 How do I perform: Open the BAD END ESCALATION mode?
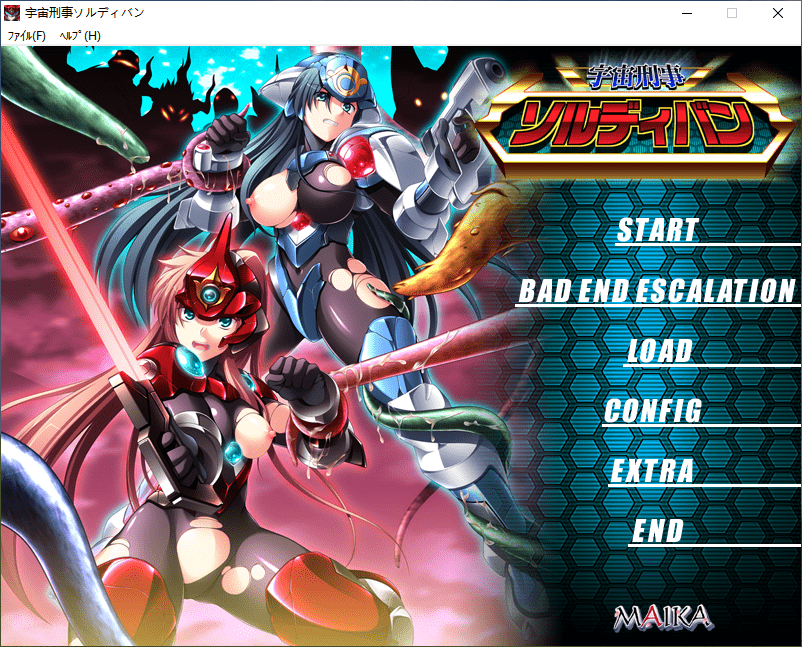(x=657, y=291)
